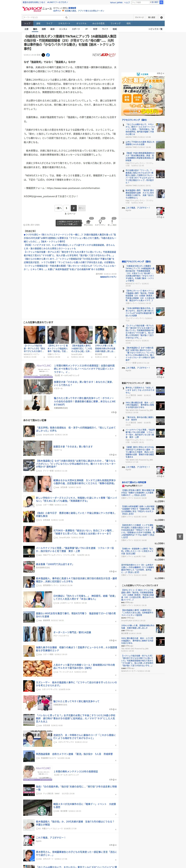Go to page 1 of the article

point(66,208)
